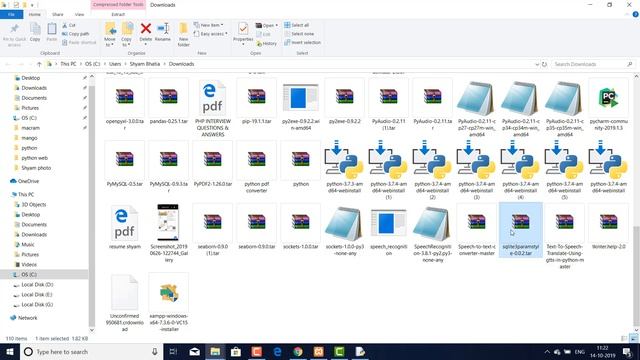Click Shyam Bhatia in address breadcrumb
640x360 pixels.
point(145,64)
